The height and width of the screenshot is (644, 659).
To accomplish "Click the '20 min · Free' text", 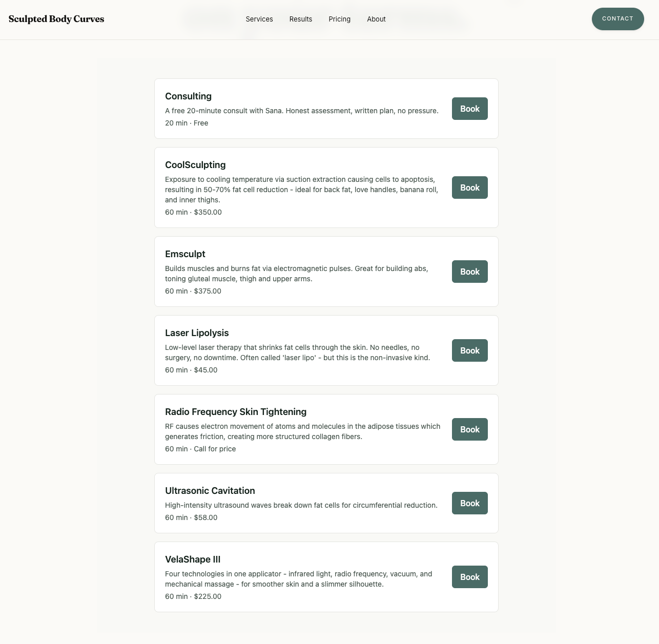I will [187, 123].
